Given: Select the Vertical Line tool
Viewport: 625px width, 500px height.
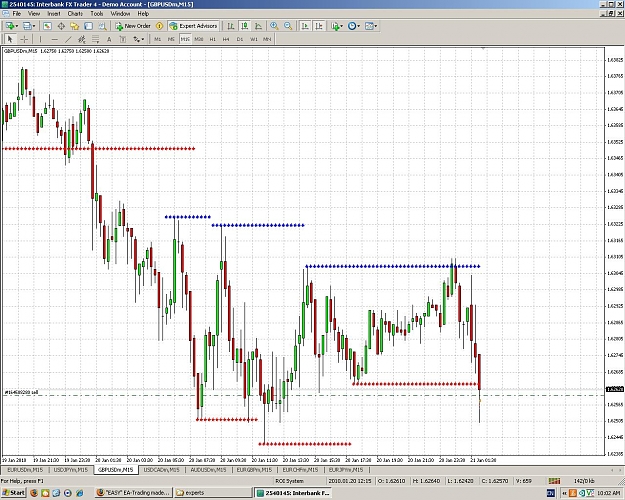Looking at the screenshot, I should click(x=40, y=39).
